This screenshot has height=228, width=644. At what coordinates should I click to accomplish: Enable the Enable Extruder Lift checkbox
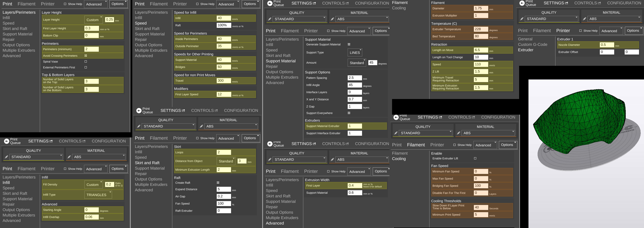pyautogui.click(x=475, y=158)
